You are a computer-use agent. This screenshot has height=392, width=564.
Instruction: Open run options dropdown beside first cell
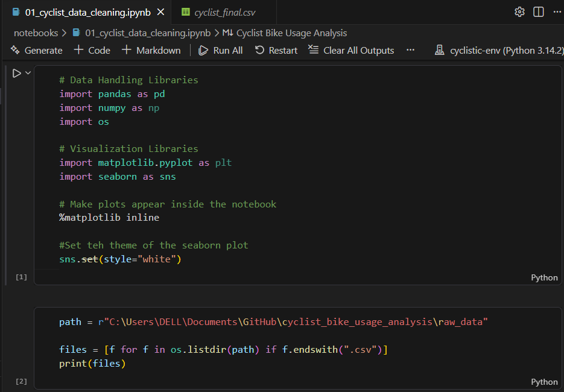point(28,73)
